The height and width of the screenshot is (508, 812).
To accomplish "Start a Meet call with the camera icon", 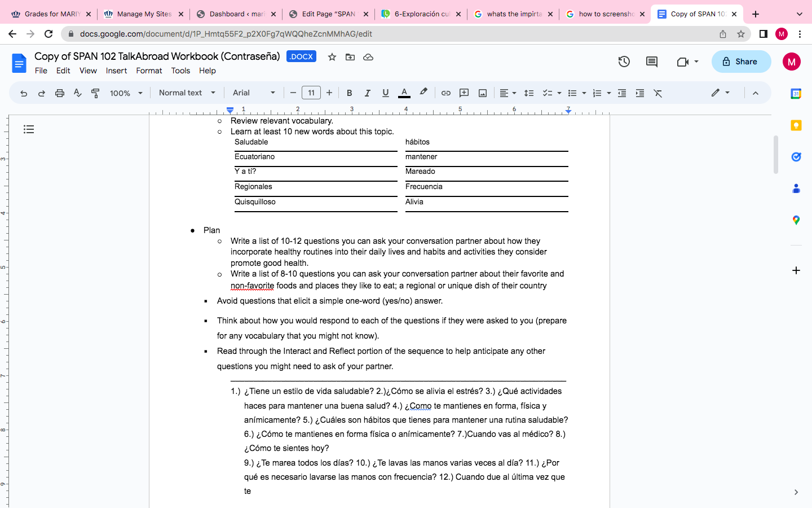I will point(687,62).
